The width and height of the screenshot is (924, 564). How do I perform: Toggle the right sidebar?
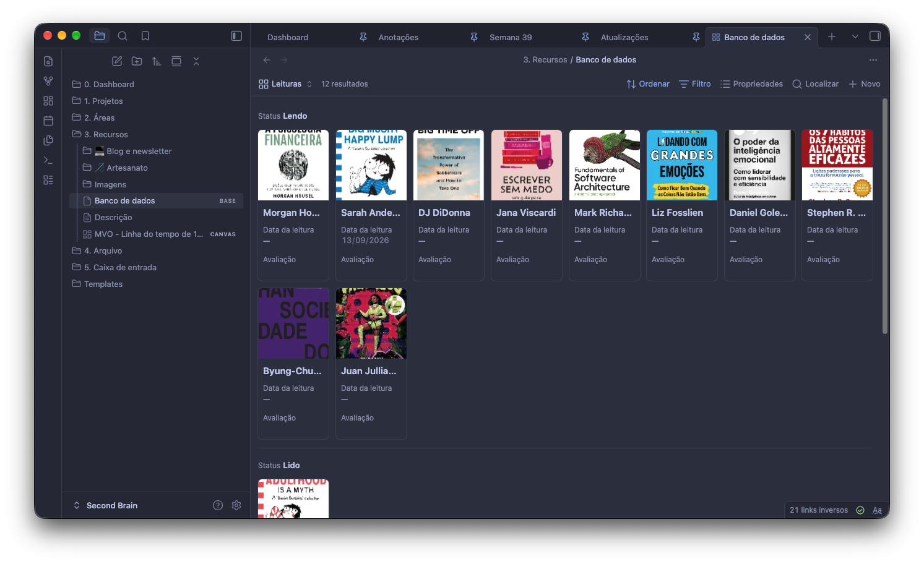[875, 36]
